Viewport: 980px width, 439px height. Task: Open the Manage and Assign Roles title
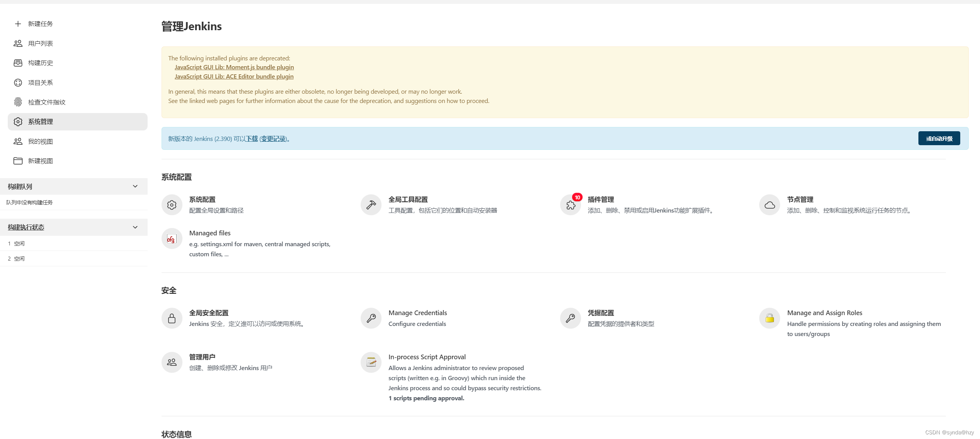pyautogui.click(x=825, y=313)
